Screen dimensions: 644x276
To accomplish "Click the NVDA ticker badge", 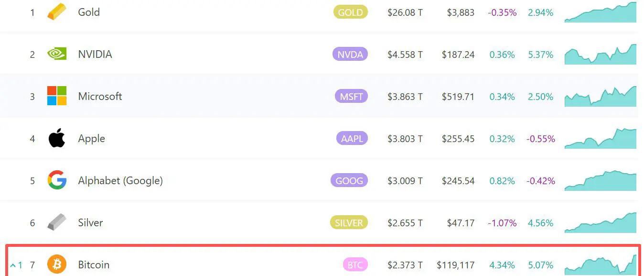I will pyautogui.click(x=350, y=55).
